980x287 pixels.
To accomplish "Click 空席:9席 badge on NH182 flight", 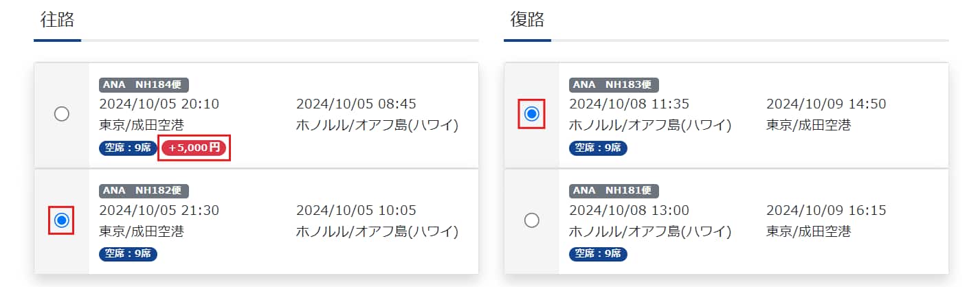I will click(128, 254).
